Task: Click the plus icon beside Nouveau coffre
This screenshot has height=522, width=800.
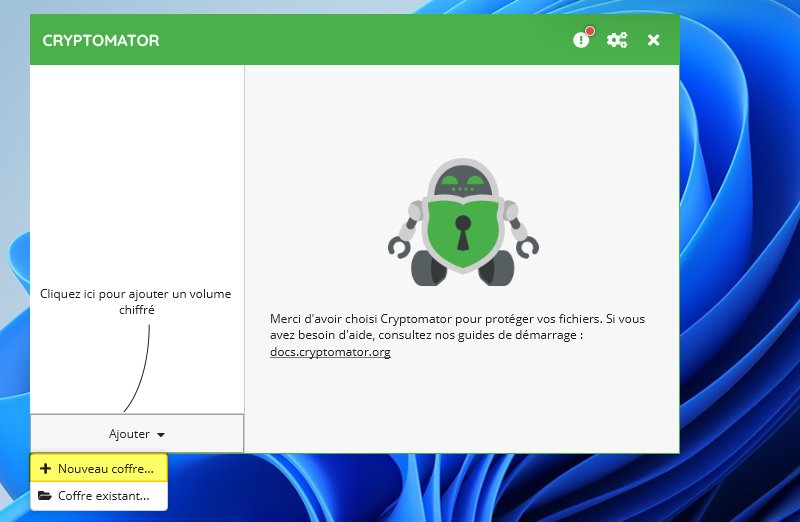Action: [45, 468]
